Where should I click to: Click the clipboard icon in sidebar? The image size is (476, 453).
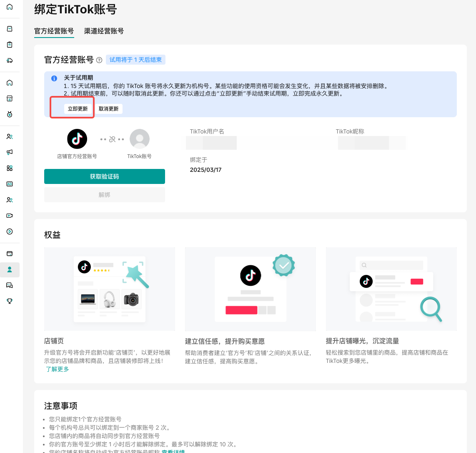click(10, 45)
